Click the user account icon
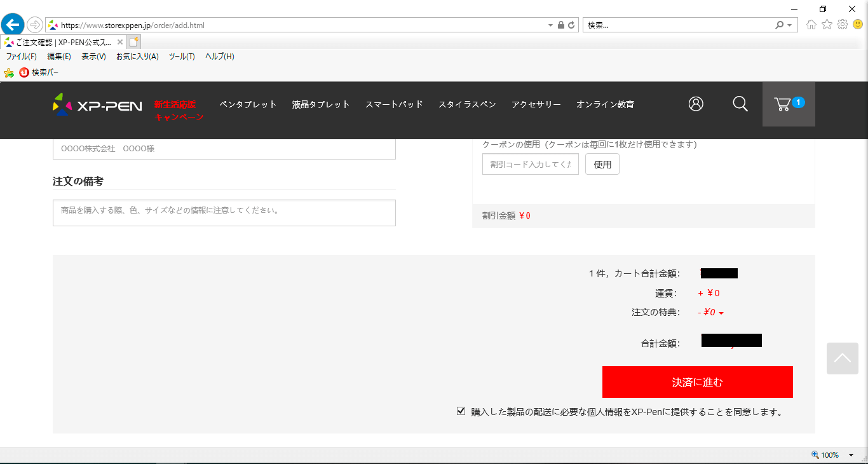 [x=696, y=104]
